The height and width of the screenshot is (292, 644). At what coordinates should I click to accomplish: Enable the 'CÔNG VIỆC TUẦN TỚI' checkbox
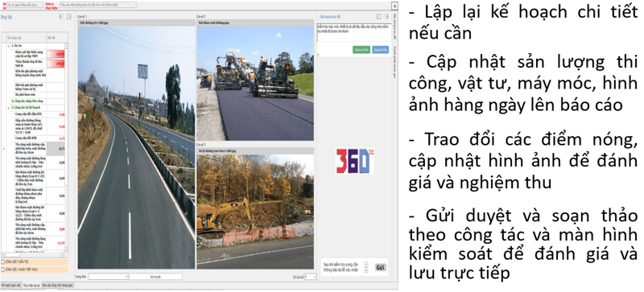point(3,261)
